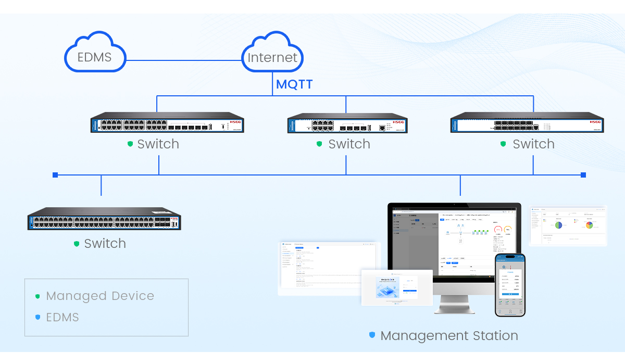Screen dimensions: 625x364
Task: Open the pie chart dashboard screenshot
Action: [x=568, y=225]
